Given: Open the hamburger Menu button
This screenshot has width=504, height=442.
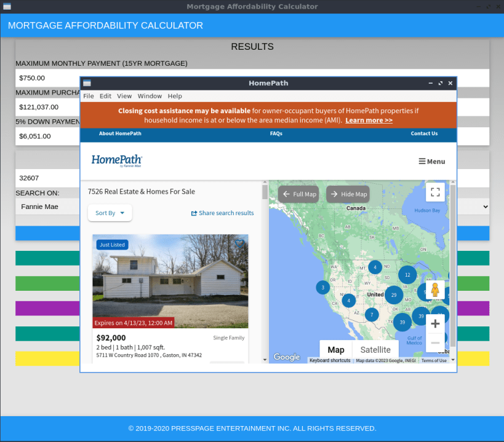Looking at the screenshot, I should pyautogui.click(x=431, y=162).
